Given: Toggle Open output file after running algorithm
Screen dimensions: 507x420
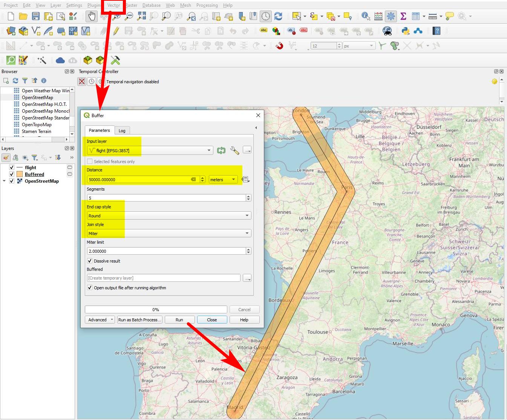Looking at the screenshot, I should pos(90,287).
